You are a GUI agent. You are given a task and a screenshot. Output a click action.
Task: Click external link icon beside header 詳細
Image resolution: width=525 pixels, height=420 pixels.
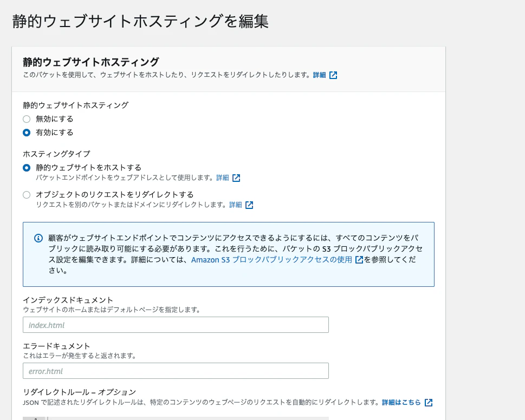click(x=333, y=75)
